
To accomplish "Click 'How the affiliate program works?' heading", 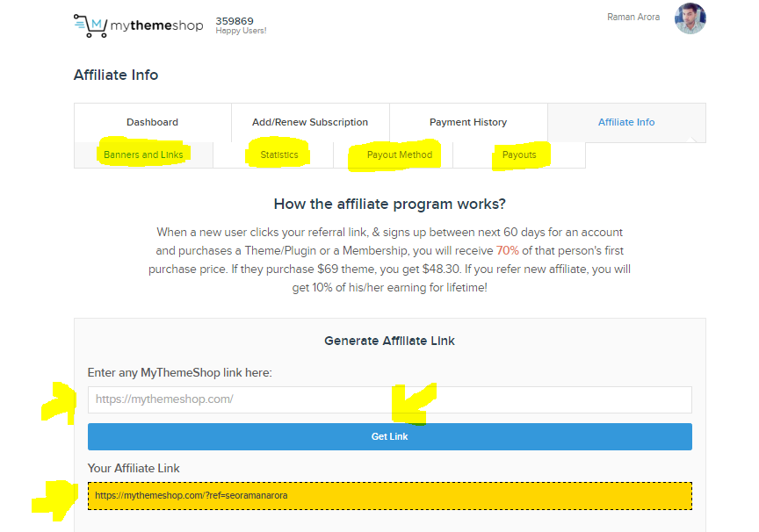I will pyautogui.click(x=390, y=204).
